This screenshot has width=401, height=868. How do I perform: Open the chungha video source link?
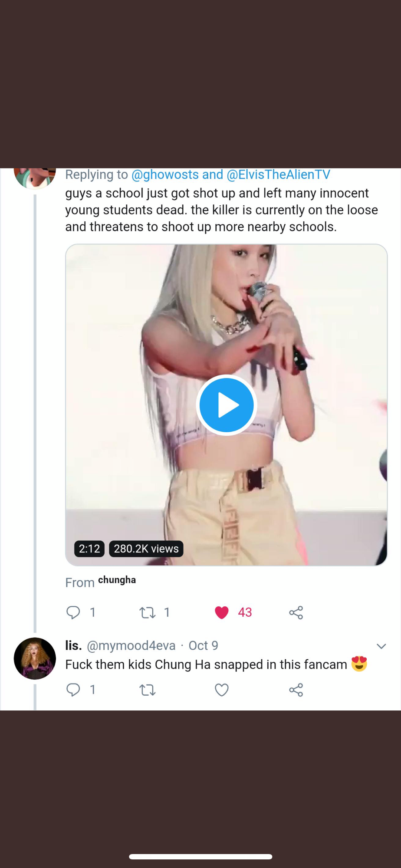117,580
